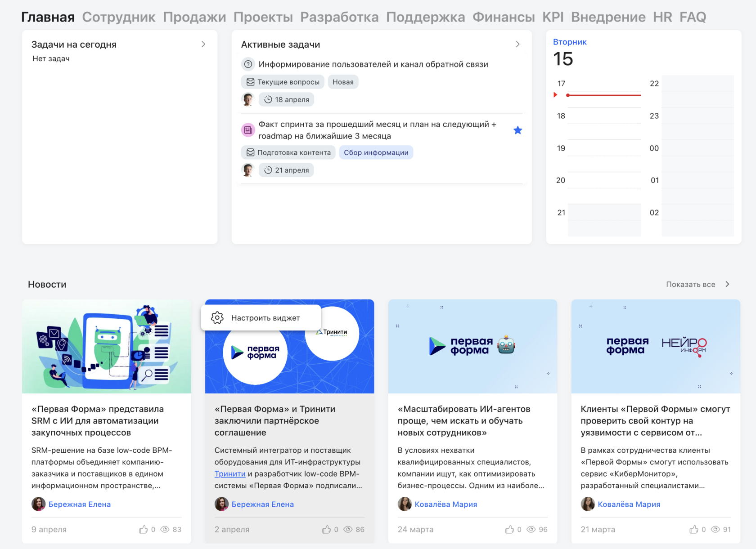Open headline Клиенты «Первой Формы» смогут проверить

click(x=656, y=421)
